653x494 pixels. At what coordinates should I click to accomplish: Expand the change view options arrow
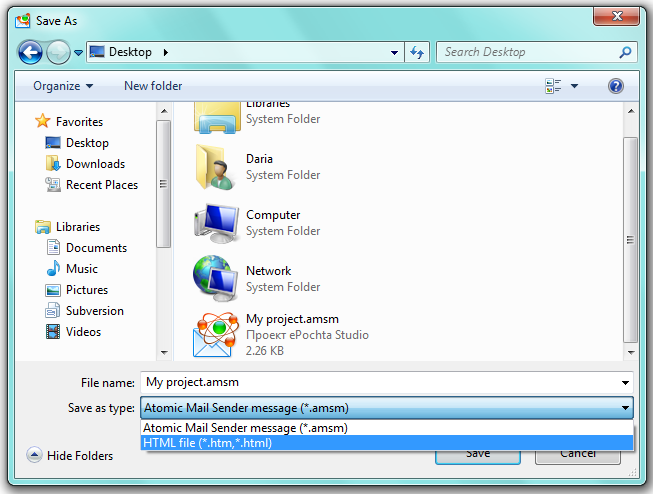[574, 86]
